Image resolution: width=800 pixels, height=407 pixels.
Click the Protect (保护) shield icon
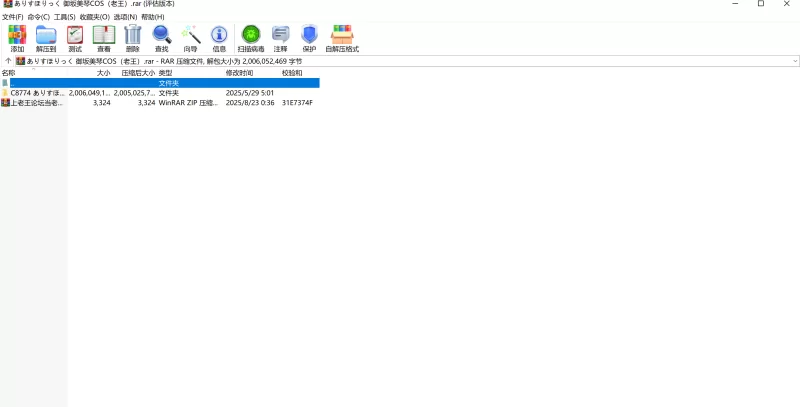309,39
